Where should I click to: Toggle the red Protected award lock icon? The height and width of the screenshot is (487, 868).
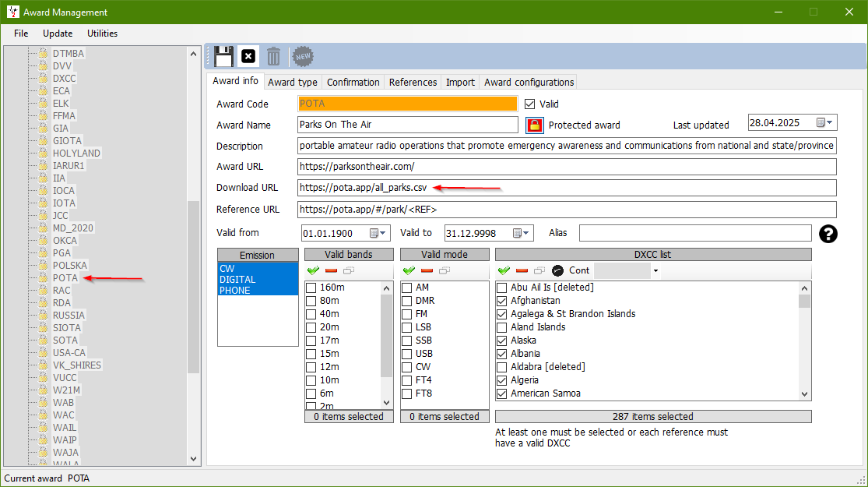pyautogui.click(x=534, y=125)
